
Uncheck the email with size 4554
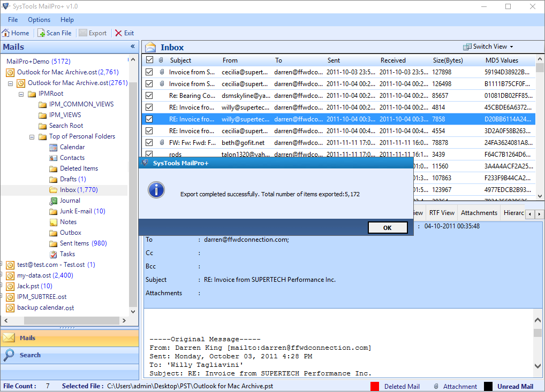[149, 131]
